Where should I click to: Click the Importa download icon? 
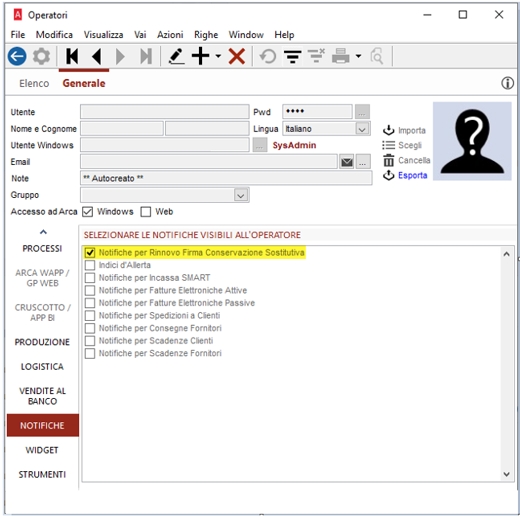point(388,130)
